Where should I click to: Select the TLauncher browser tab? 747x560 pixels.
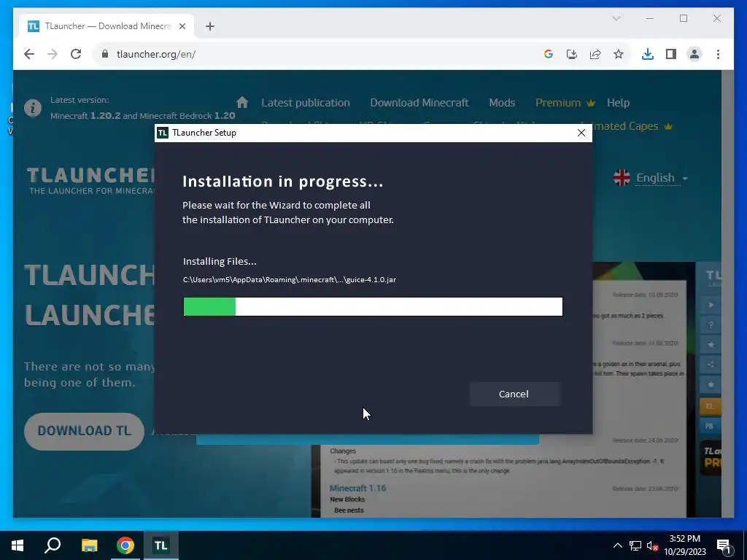tap(107, 26)
